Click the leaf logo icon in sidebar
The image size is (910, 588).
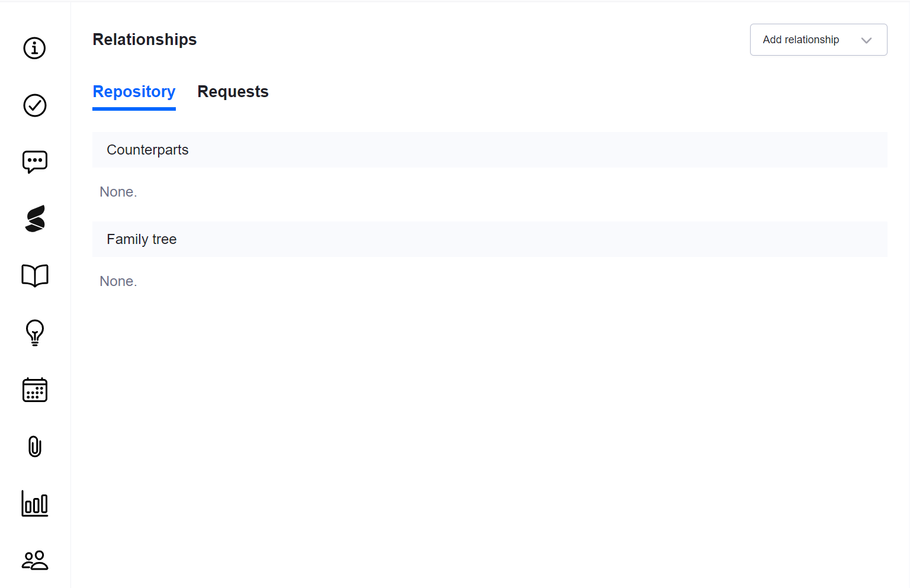pyautogui.click(x=34, y=219)
